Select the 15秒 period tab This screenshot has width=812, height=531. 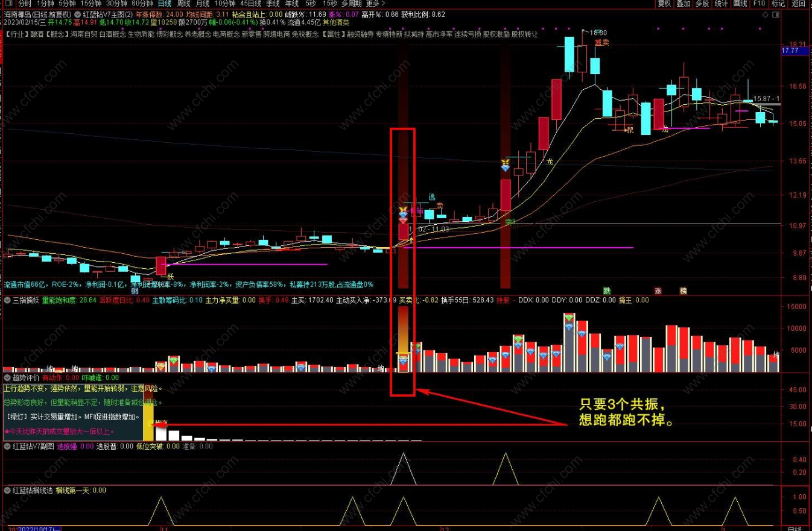click(329, 4)
